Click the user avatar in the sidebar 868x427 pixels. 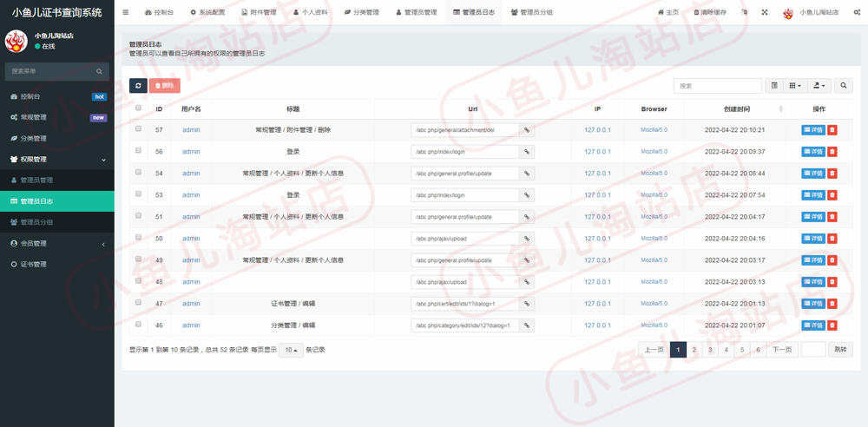click(16, 41)
